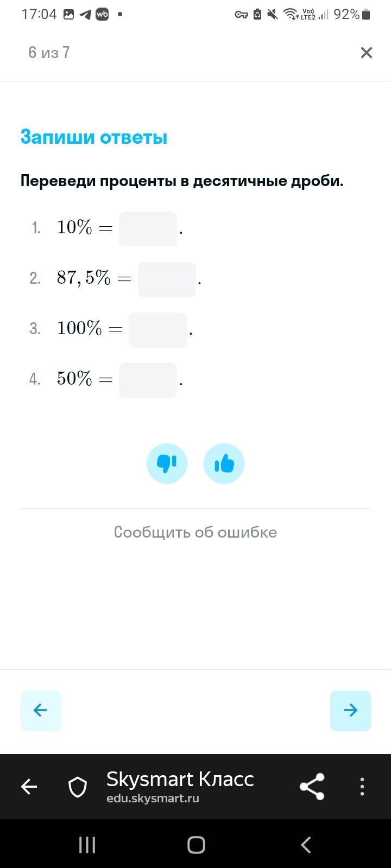Go to the next question with right arrow

tap(350, 711)
